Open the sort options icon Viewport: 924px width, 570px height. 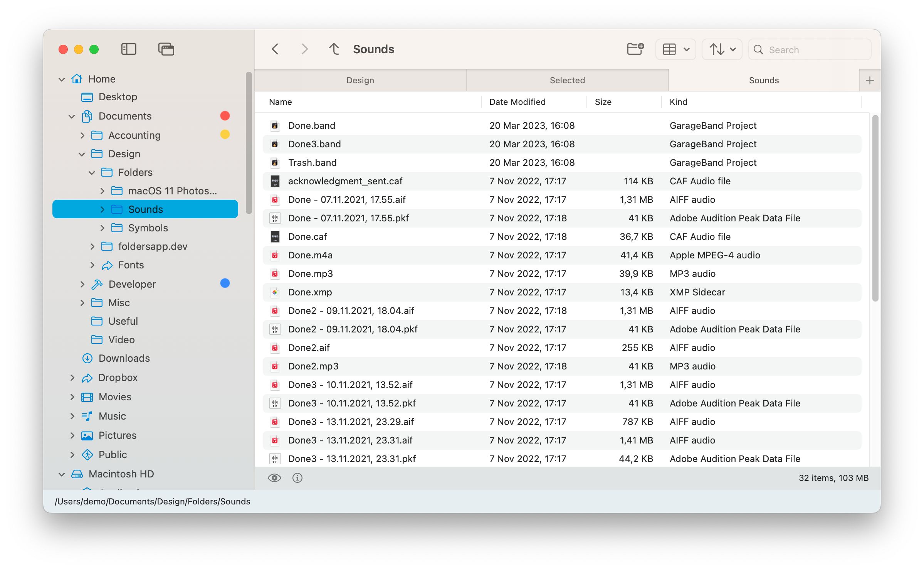pos(717,49)
